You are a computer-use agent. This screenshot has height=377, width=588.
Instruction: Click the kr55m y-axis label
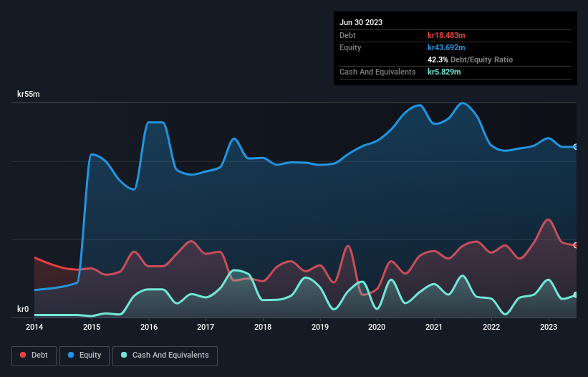point(29,94)
